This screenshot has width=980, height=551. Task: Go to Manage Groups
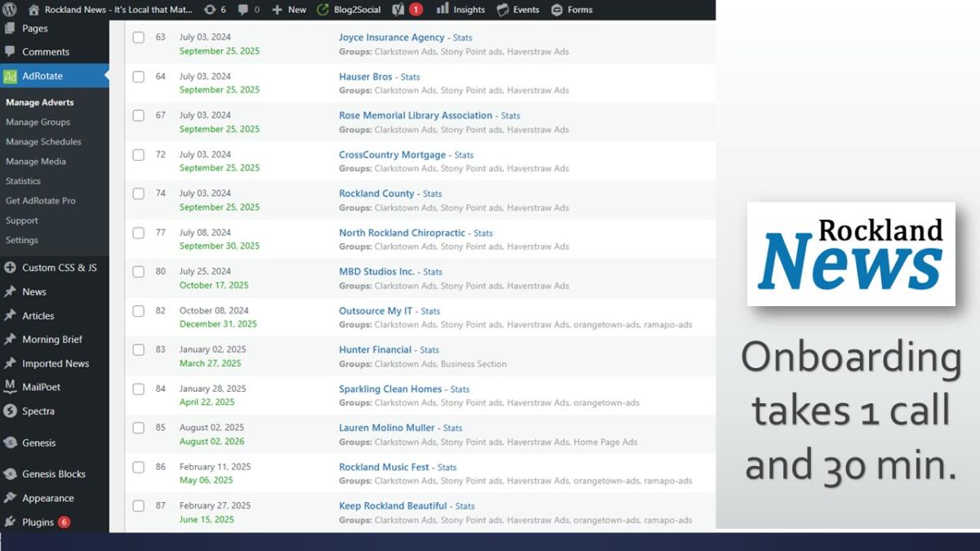(x=38, y=122)
